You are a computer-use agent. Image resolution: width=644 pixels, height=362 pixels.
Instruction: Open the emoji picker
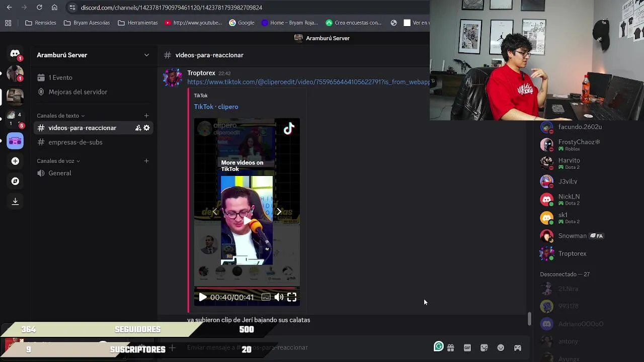pyautogui.click(x=501, y=347)
